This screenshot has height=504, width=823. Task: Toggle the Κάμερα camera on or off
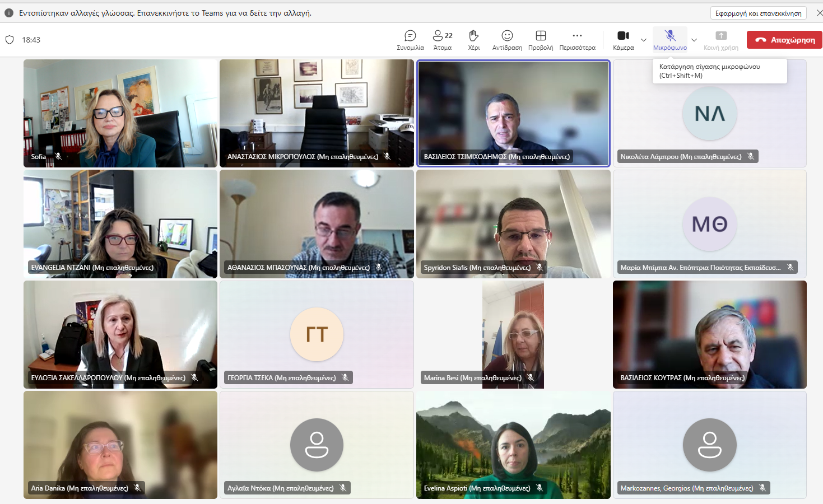coord(623,40)
